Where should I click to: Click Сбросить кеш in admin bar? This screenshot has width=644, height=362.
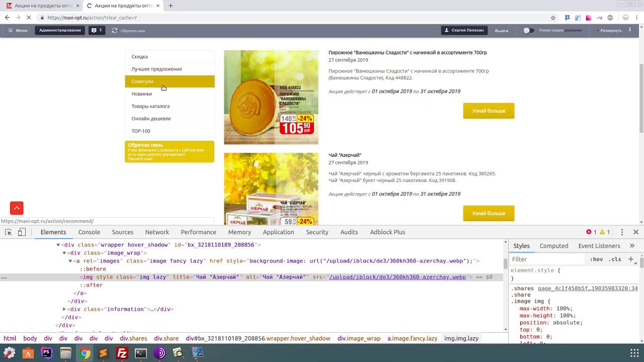tap(128, 30)
